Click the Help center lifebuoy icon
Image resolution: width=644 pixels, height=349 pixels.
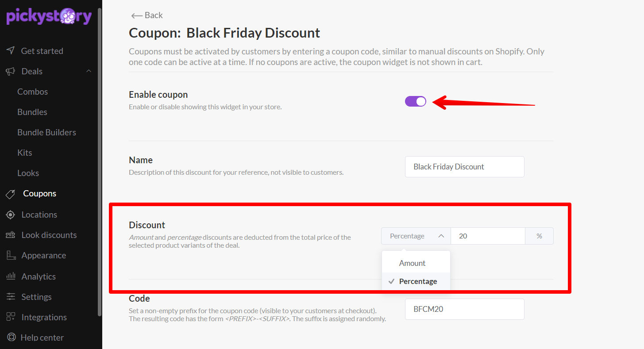(11, 337)
